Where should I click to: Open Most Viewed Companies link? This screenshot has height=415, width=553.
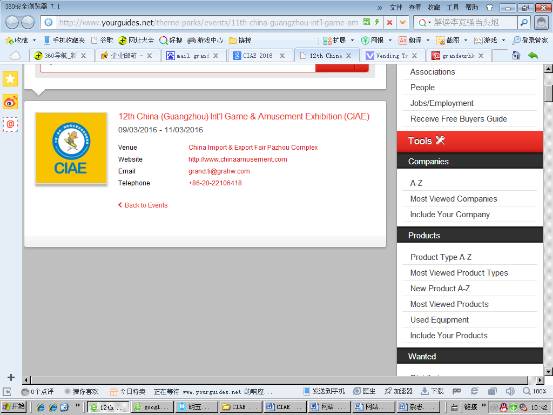[x=454, y=199]
